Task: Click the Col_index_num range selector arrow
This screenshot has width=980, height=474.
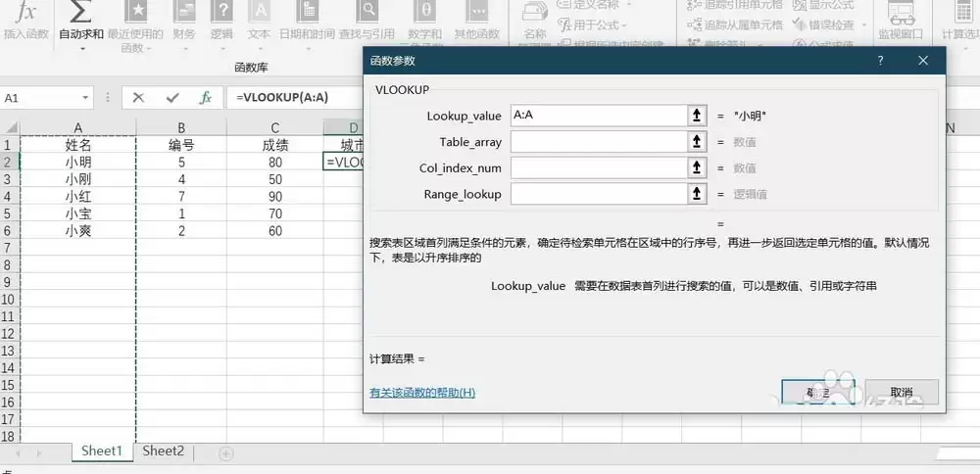Action: tap(697, 168)
